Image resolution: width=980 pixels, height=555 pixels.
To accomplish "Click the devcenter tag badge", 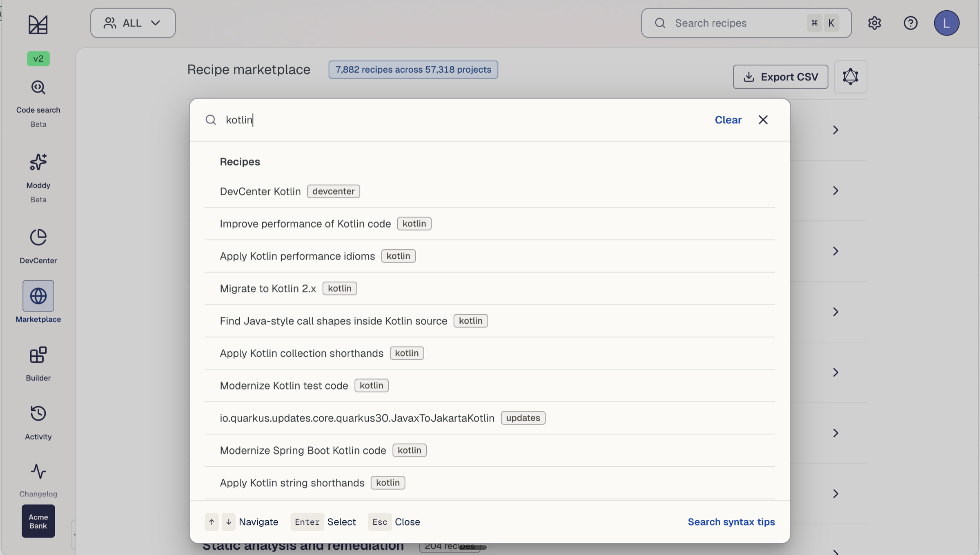I will (x=333, y=191).
